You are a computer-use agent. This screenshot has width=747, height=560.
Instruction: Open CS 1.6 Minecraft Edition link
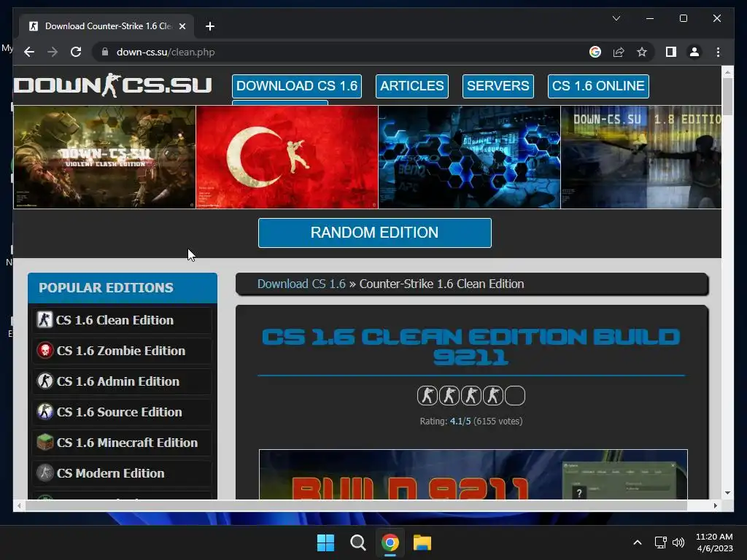tap(127, 443)
